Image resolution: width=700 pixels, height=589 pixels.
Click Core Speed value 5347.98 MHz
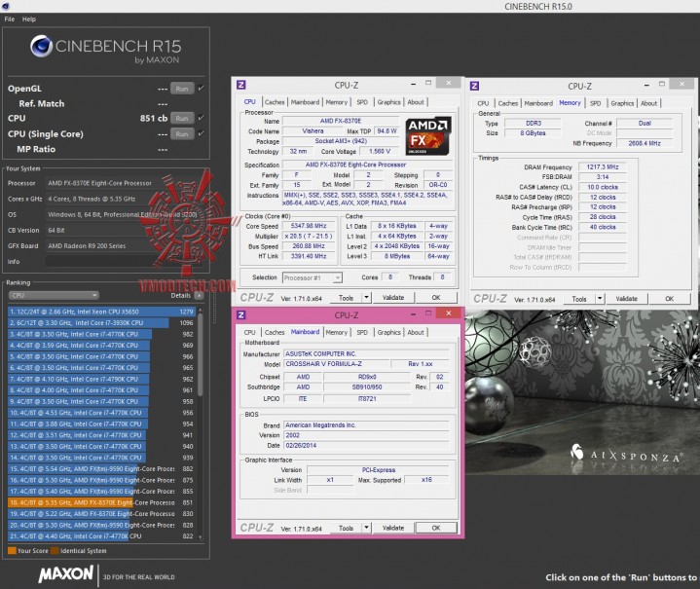point(309,226)
